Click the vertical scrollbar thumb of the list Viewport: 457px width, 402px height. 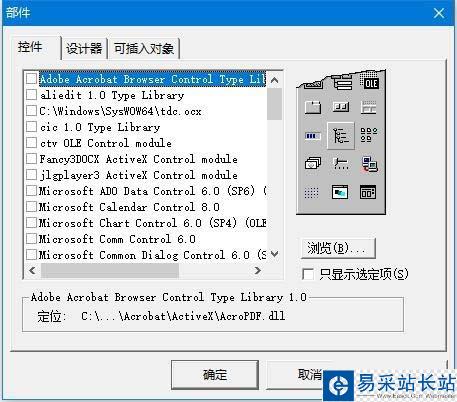275,104
